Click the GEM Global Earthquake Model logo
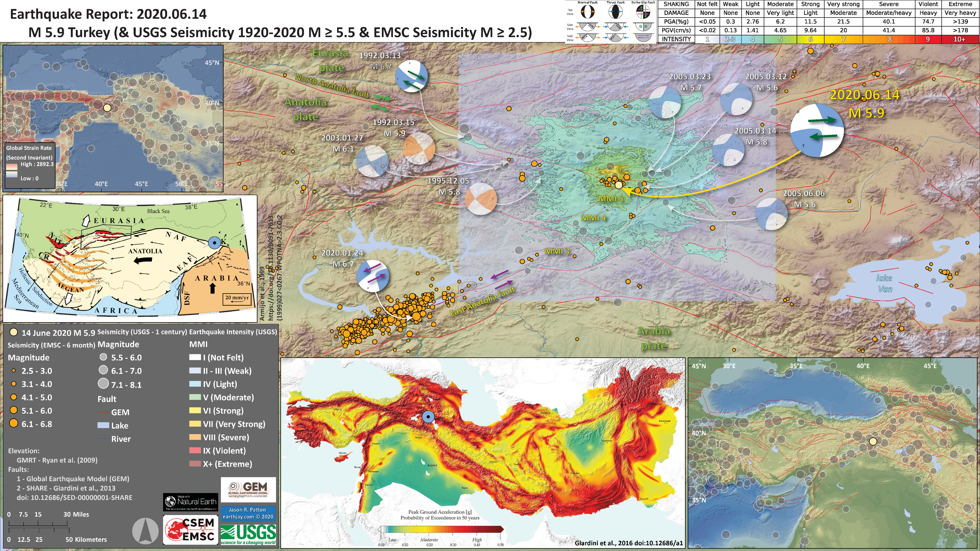980x551 pixels. coord(248,489)
